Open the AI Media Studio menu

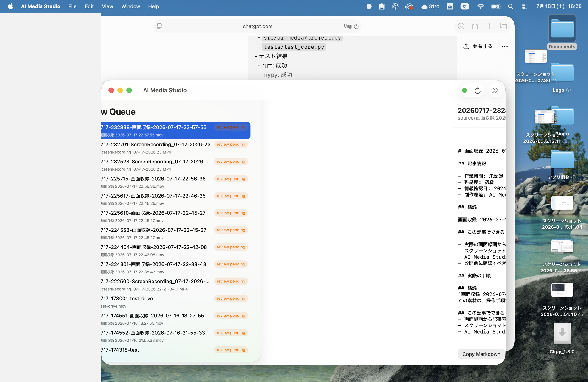pos(40,6)
